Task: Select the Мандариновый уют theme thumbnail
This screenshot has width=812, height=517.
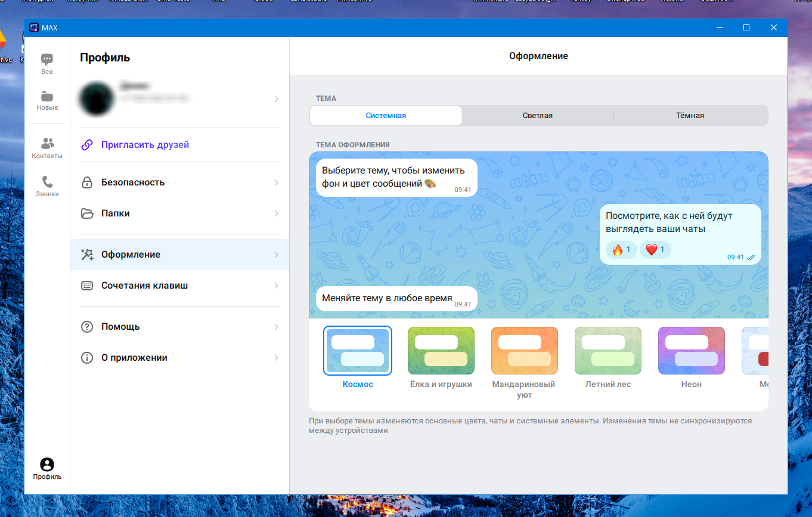Action: tap(524, 351)
